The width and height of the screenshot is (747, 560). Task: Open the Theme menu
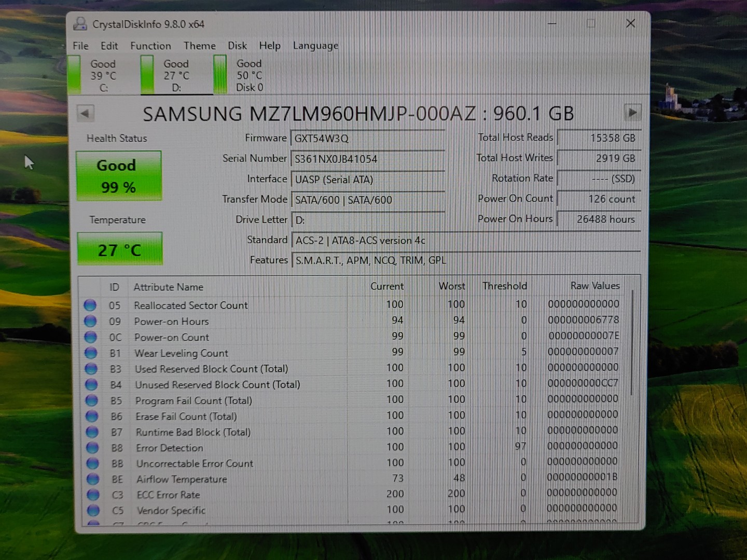tap(199, 46)
